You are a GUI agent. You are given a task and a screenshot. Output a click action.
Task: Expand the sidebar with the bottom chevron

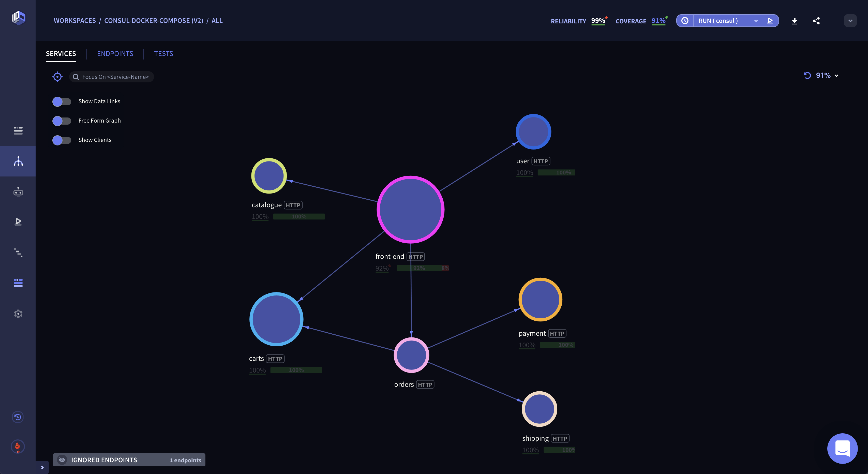coord(42,467)
